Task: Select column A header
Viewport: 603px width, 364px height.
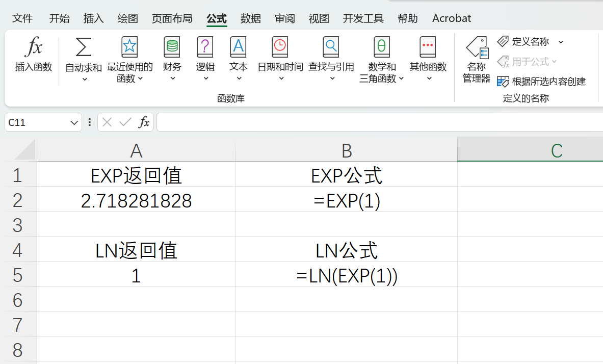Action: 136,150
